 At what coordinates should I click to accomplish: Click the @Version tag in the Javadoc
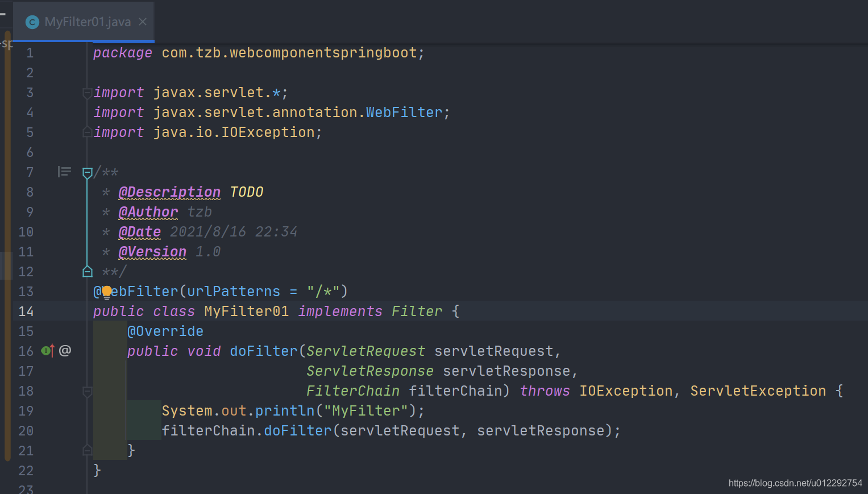[x=152, y=252]
